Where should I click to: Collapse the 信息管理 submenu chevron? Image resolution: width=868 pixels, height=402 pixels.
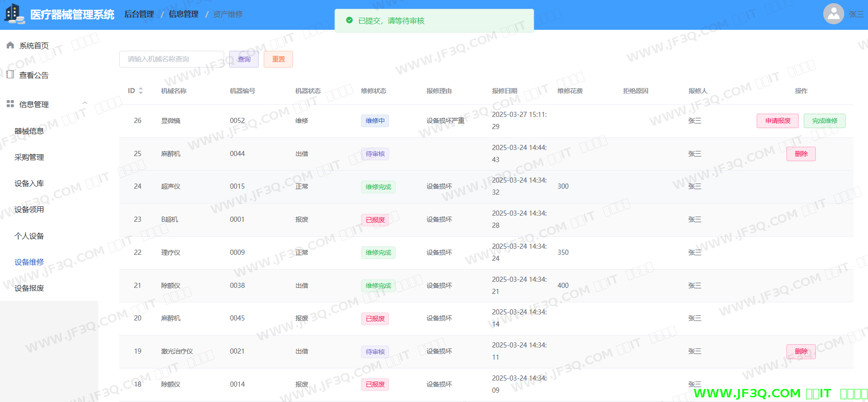pos(85,103)
